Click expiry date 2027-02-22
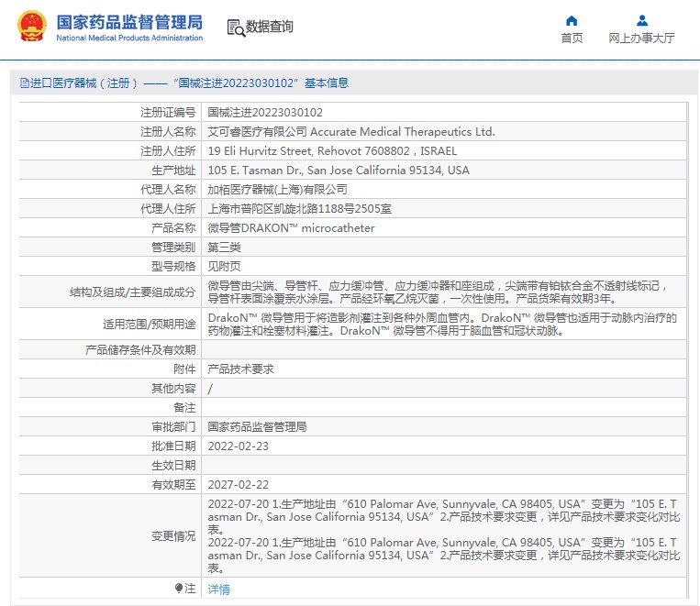 [x=238, y=485]
